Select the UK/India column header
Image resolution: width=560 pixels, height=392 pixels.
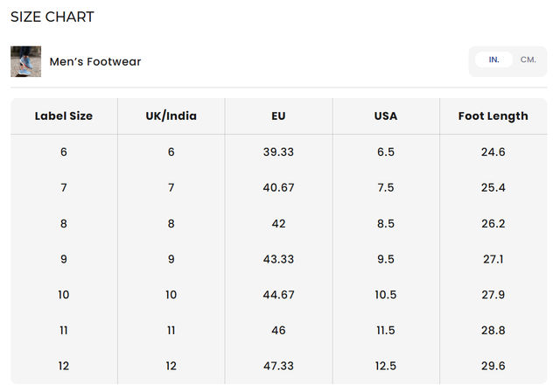tap(171, 116)
